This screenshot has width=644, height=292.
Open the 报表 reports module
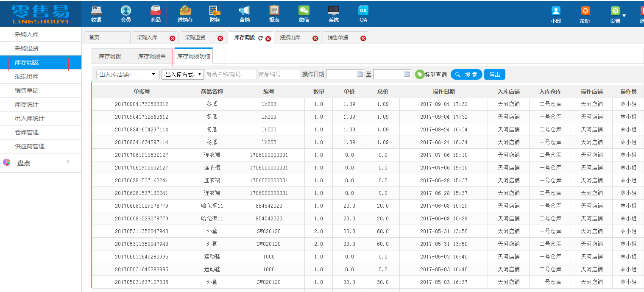[274, 13]
